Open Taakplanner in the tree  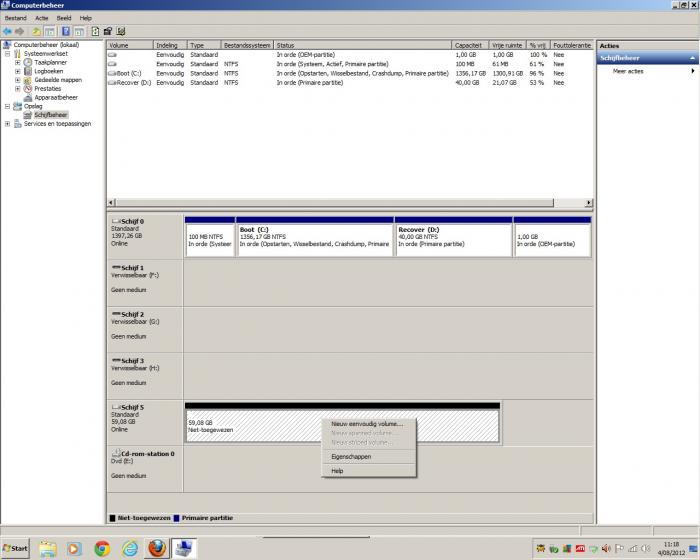pos(50,62)
